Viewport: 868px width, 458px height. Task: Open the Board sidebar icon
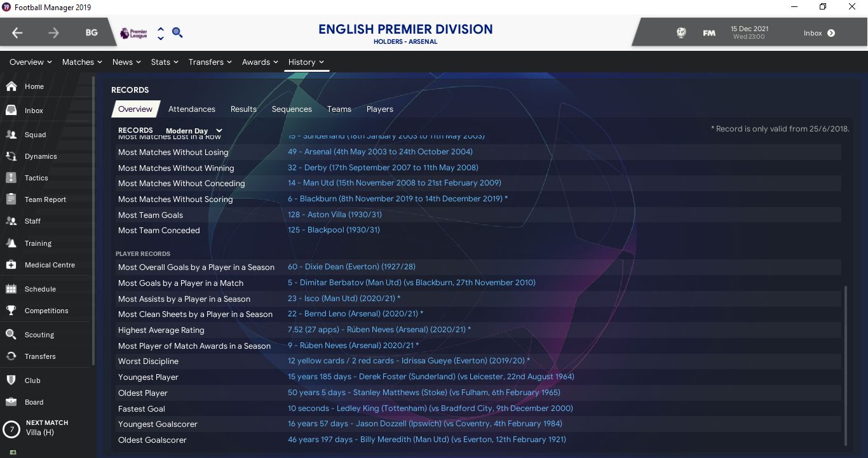pos(11,402)
